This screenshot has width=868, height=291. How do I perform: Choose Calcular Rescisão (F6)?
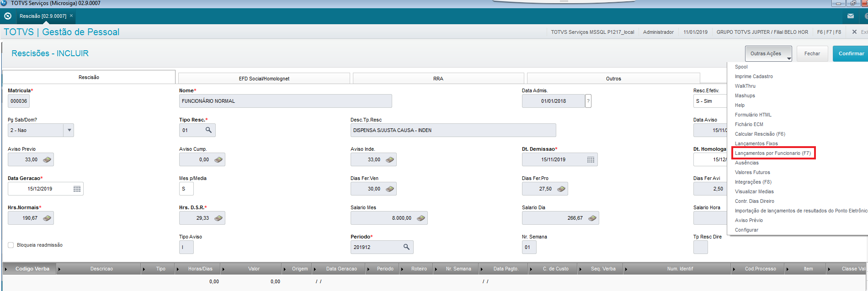760,134
